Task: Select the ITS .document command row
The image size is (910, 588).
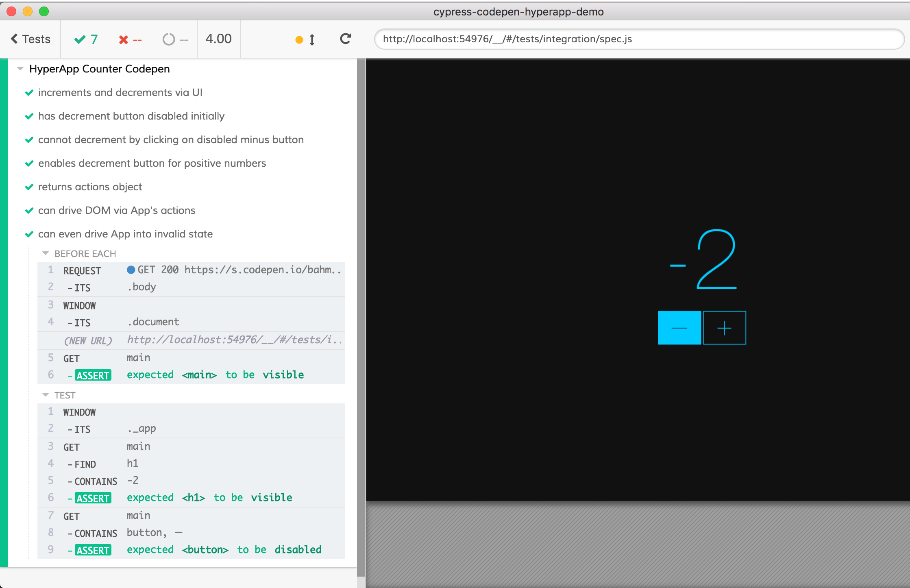Action: 191,322
